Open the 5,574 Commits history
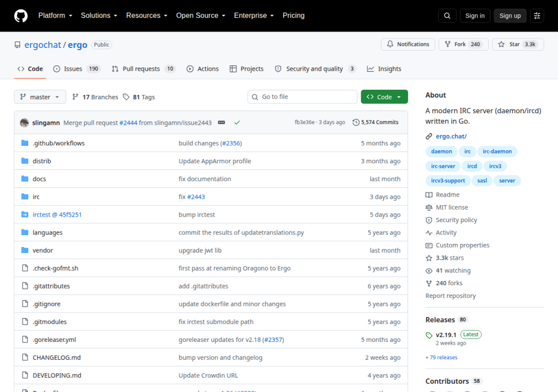Image resolution: width=558 pixels, height=392 pixels. [375, 122]
